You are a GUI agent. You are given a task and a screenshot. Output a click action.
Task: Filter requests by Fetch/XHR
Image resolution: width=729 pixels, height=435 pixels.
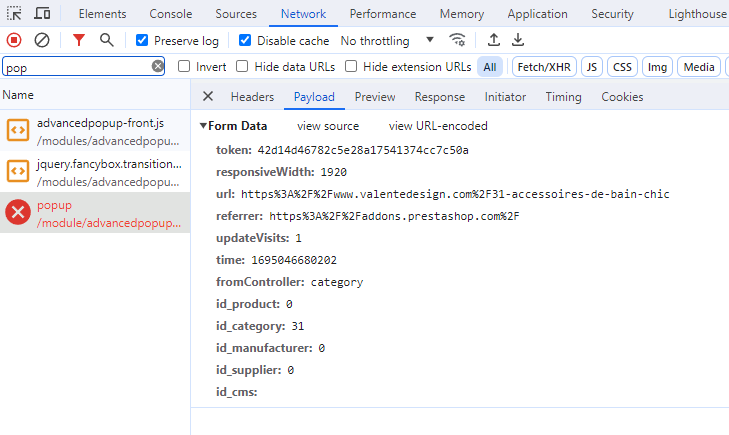coord(544,67)
